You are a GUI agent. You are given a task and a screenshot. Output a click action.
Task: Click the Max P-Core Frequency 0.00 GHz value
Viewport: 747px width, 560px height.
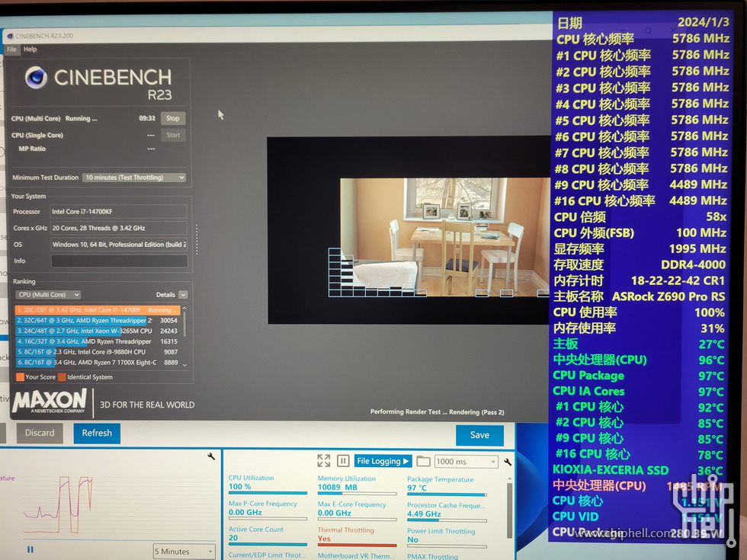coord(245,512)
